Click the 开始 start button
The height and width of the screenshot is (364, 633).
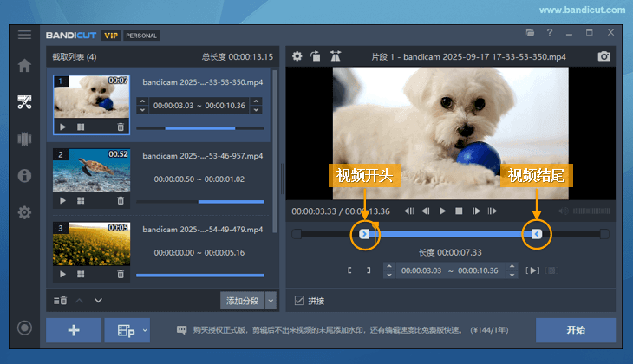(575, 330)
